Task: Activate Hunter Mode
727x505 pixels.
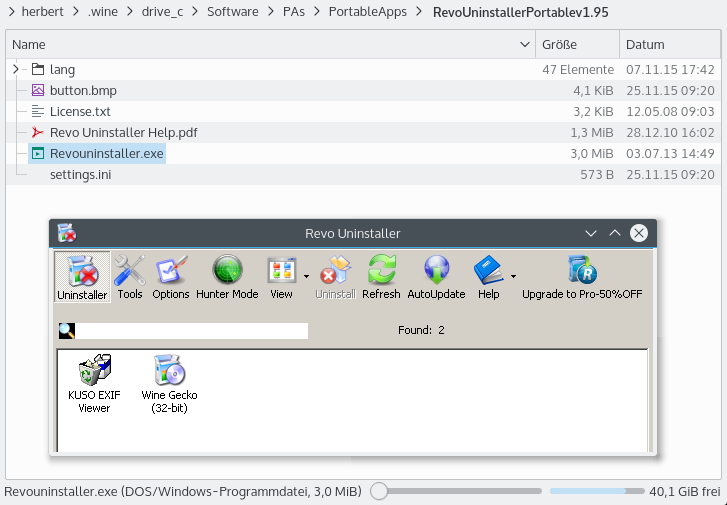Action: [x=227, y=276]
